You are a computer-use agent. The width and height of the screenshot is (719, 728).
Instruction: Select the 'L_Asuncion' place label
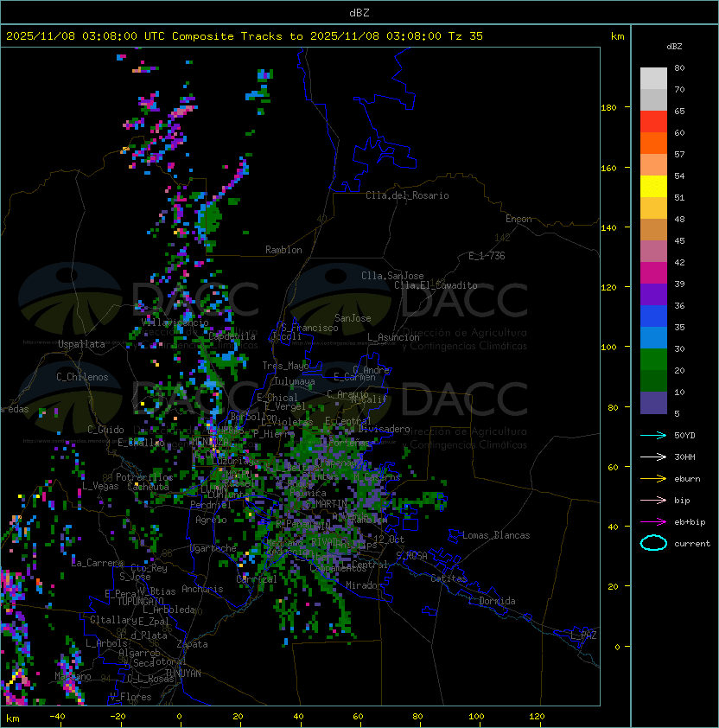click(x=393, y=337)
